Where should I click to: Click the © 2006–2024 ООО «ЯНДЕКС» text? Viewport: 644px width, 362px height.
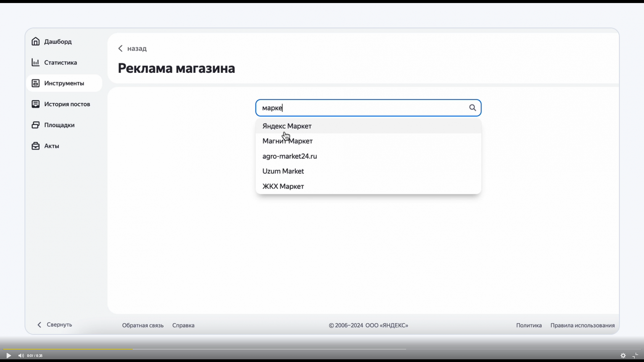(368, 325)
